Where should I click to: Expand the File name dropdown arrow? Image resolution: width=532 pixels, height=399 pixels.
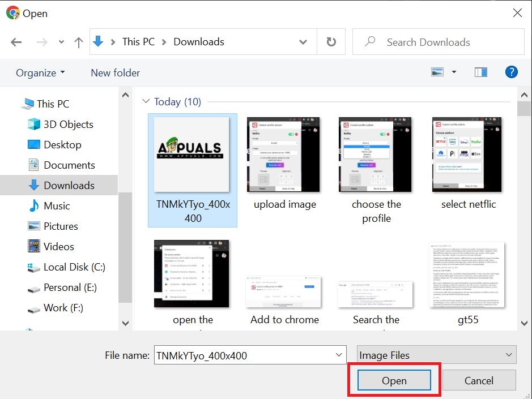pyautogui.click(x=339, y=355)
